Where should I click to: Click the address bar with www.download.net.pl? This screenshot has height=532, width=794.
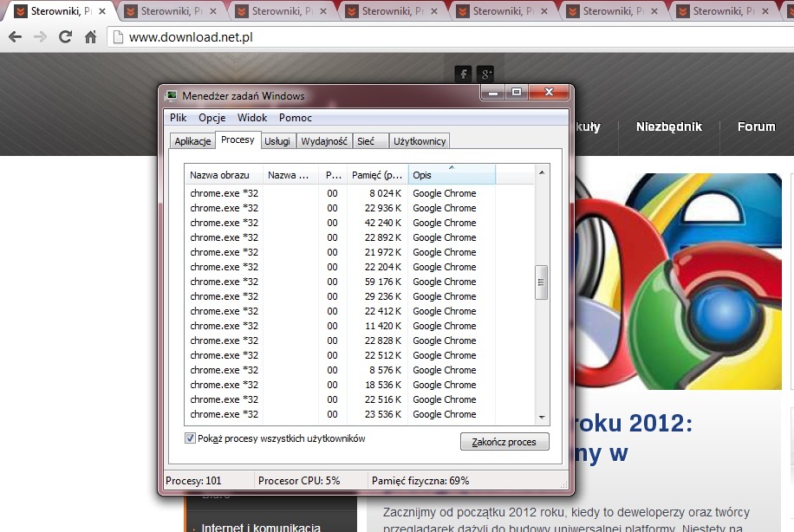click(x=451, y=37)
